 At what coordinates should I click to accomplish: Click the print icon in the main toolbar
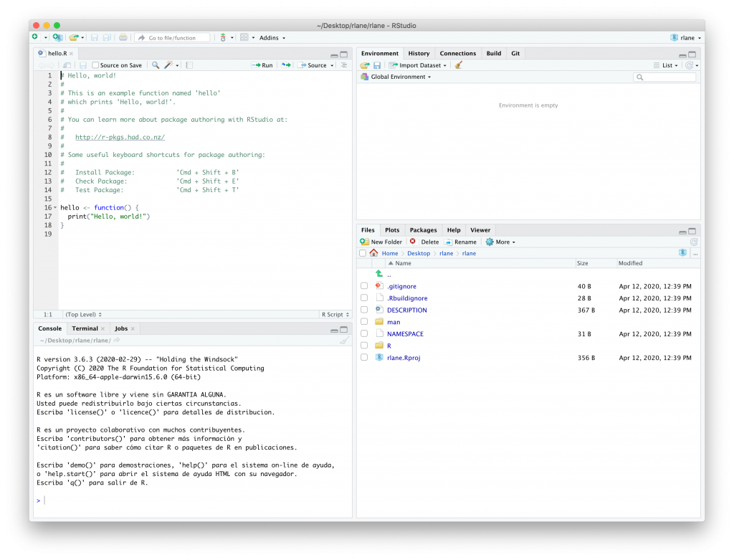(x=123, y=37)
